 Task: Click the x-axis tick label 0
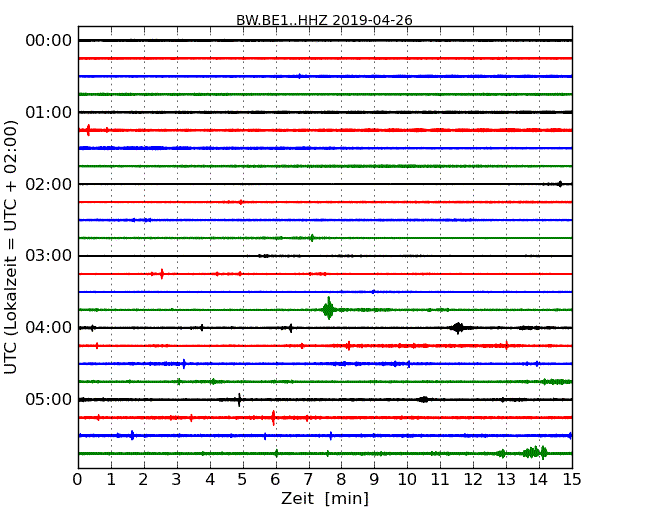(78, 479)
